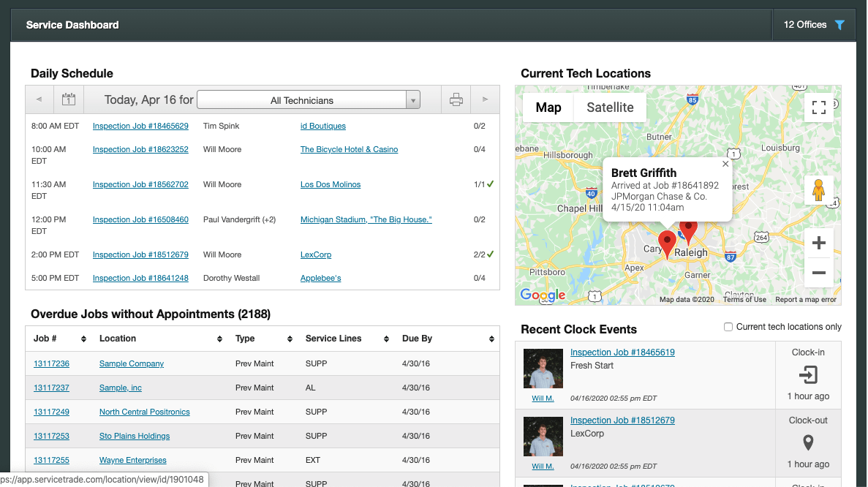Viewport: 868px width, 487px height.
Task: Click the red map pin near Cary
Action: [x=667, y=245]
